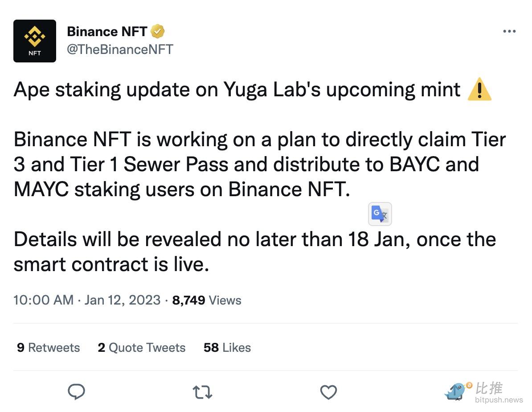This screenshot has height=412, width=532.
Task: Show the 58 Likes list
Action: (227, 347)
